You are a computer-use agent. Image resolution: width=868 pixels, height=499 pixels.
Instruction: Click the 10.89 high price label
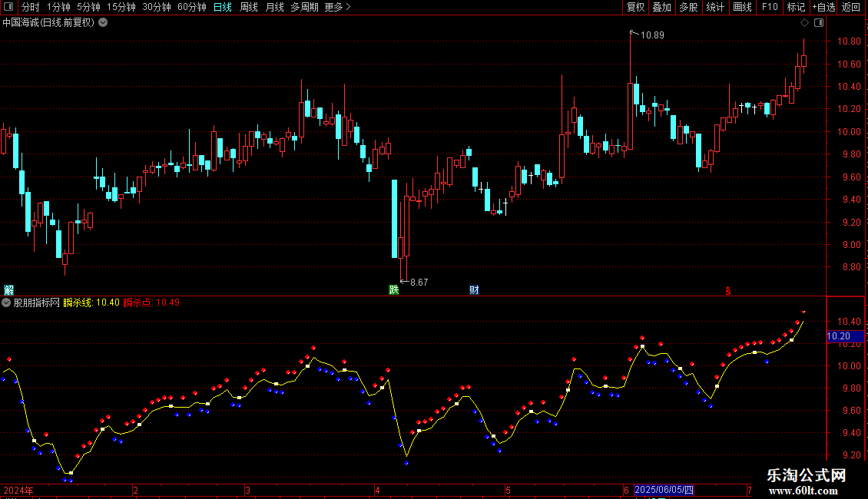click(x=652, y=35)
